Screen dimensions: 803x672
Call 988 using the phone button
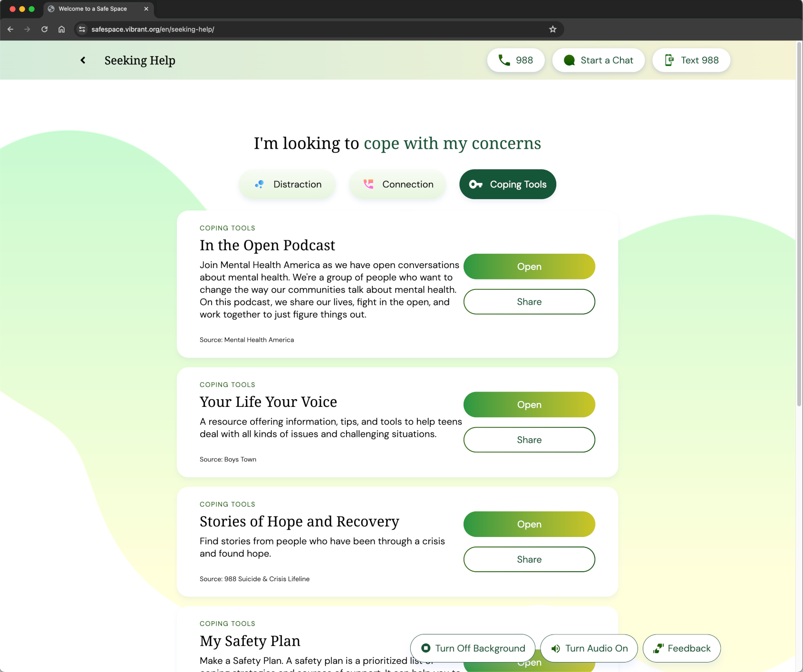(515, 60)
